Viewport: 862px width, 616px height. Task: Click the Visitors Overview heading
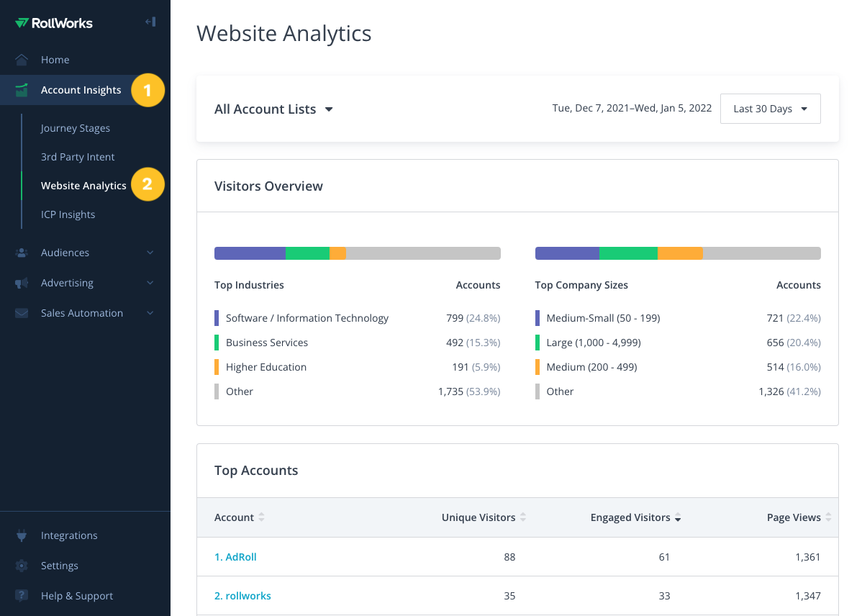(x=268, y=186)
